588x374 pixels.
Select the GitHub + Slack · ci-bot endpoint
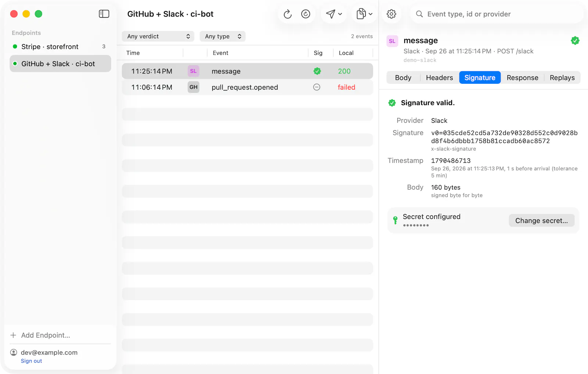tap(60, 64)
